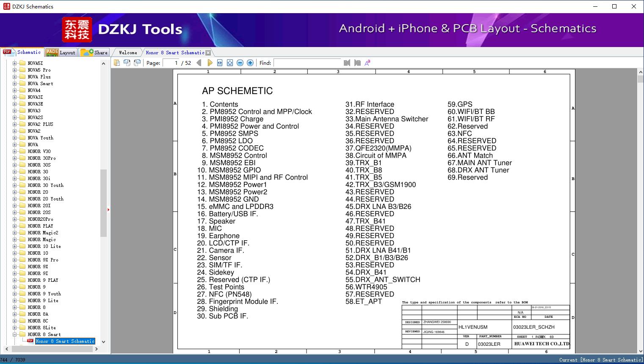
Task: Select HONOR 30 Youth in the tree
Action: click(46, 185)
